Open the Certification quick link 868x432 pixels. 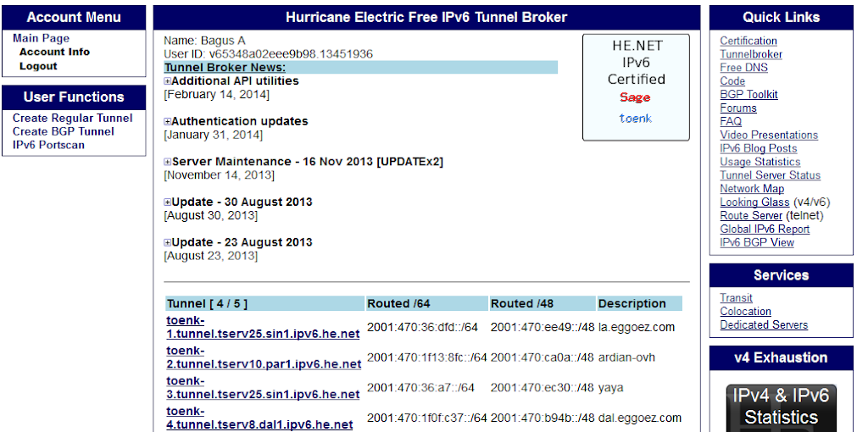click(x=748, y=41)
